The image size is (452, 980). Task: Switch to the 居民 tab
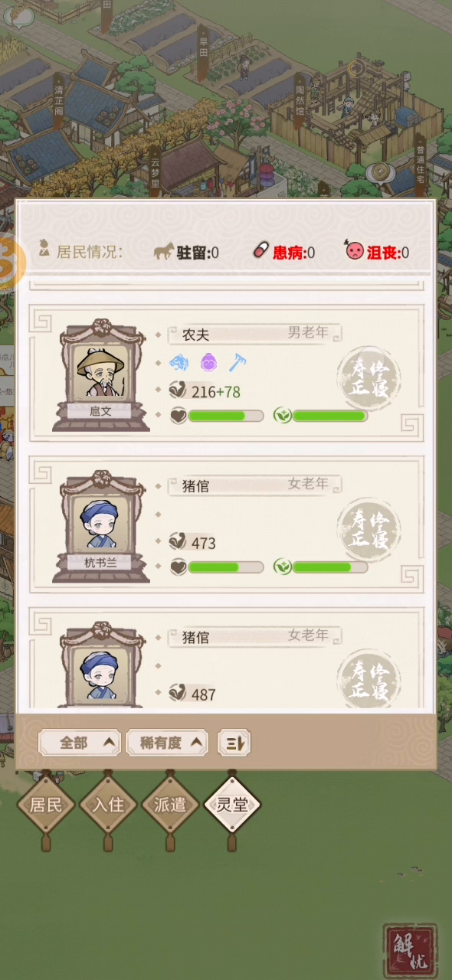45,805
